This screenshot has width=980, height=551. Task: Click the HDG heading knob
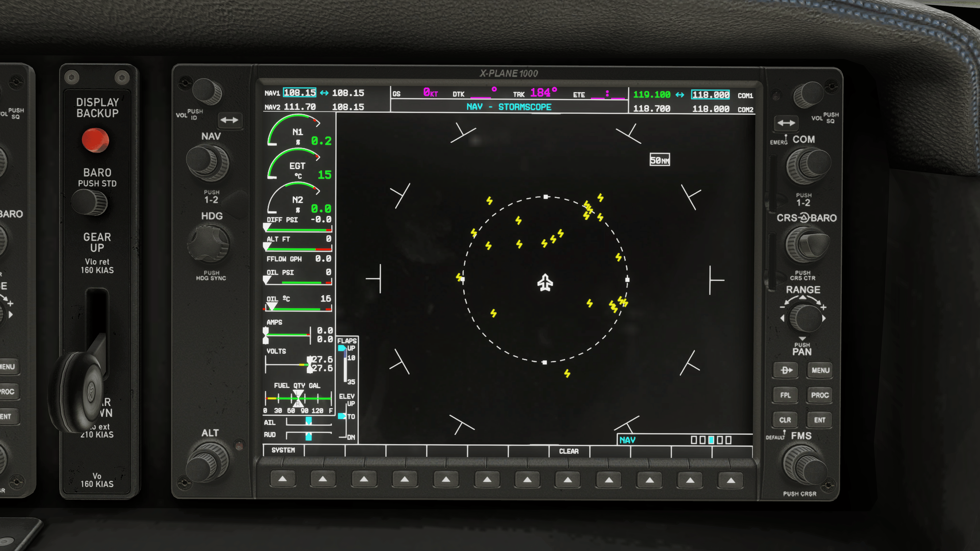tap(208, 244)
